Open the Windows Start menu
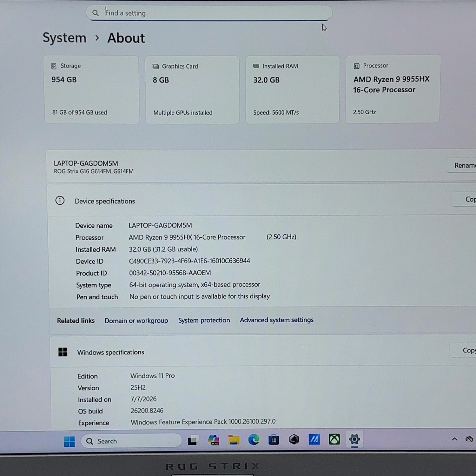The height and width of the screenshot is (476, 476). click(69, 441)
